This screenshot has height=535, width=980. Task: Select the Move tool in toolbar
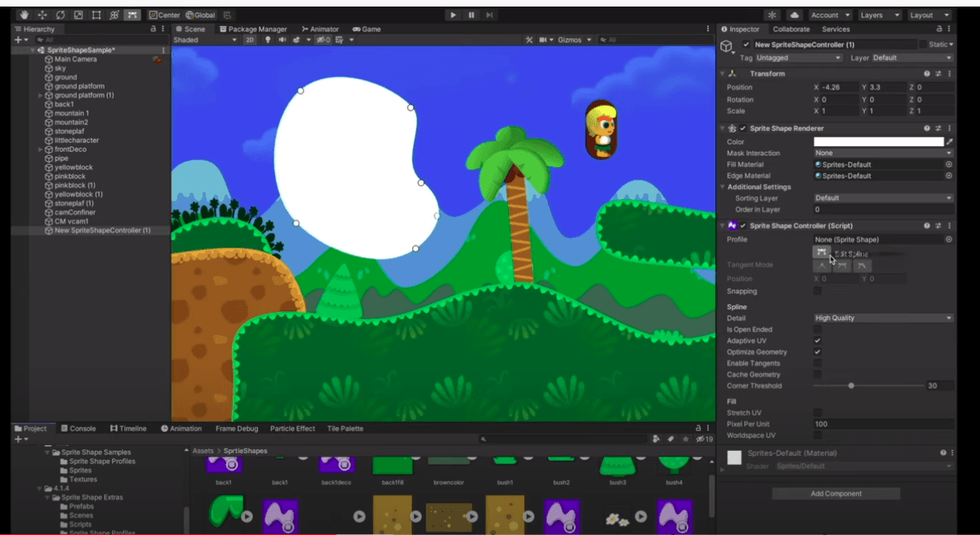coord(42,15)
